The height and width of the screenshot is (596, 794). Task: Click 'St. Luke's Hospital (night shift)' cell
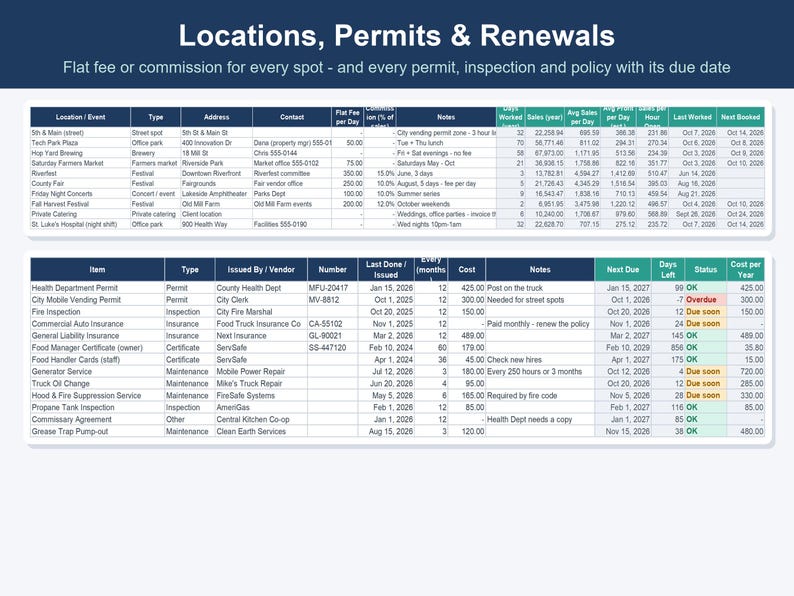tap(80, 224)
